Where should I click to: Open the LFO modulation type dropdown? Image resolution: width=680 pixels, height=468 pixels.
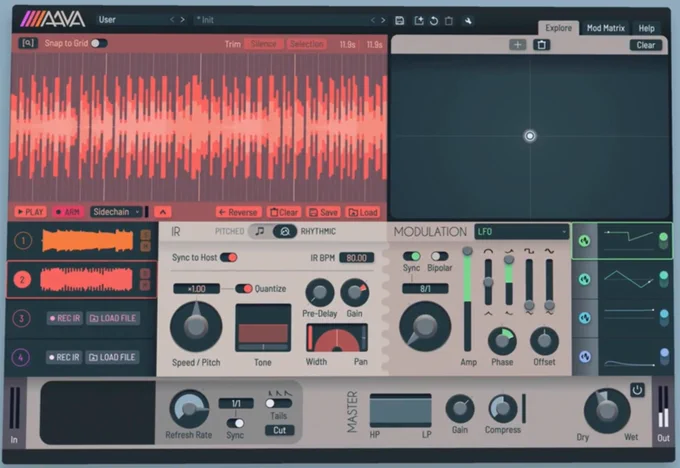pyautogui.click(x=521, y=232)
